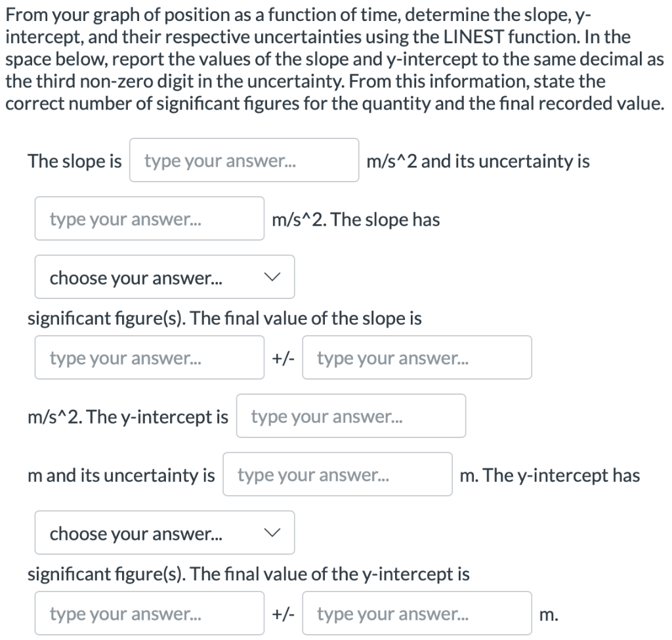672x640 pixels.
Task: Click the y-intercept value input field
Action: click(350, 416)
